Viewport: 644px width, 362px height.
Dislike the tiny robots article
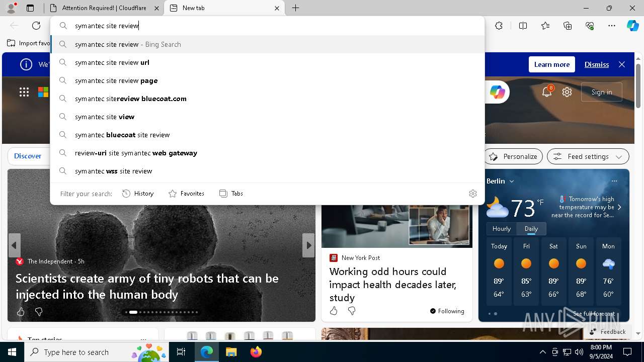point(39,312)
